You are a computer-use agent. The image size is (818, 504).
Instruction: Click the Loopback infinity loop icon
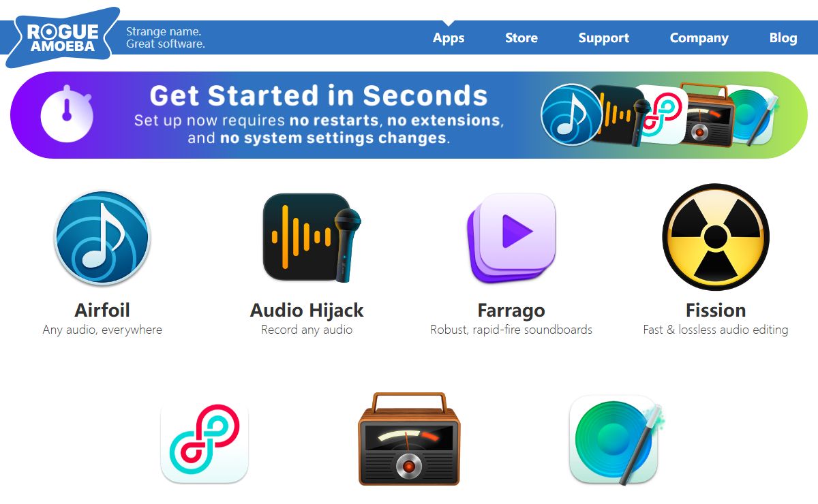[x=204, y=443]
